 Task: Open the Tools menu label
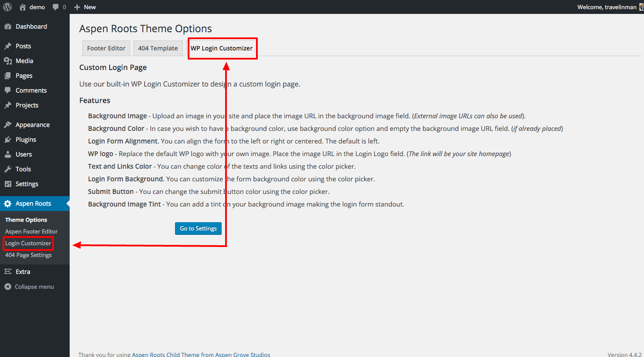pyautogui.click(x=23, y=169)
